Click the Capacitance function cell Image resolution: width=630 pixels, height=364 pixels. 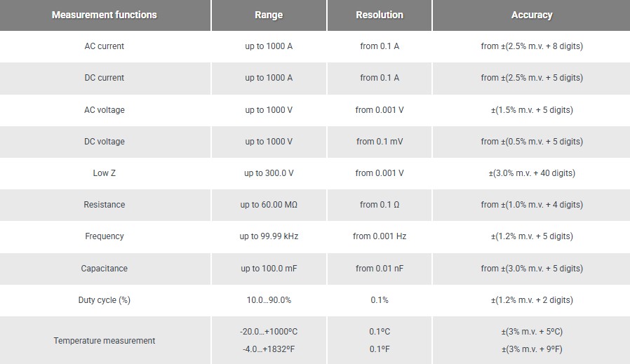(105, 269)
